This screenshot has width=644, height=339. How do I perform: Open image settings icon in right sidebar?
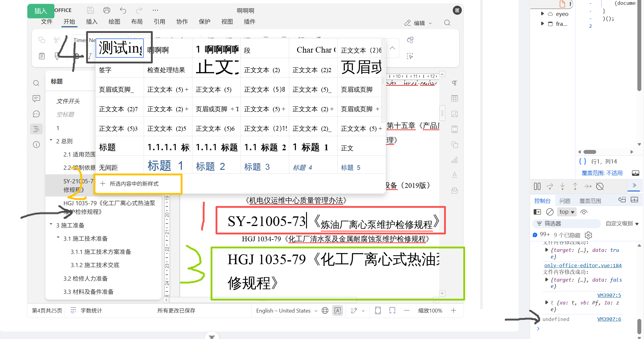click(x=454, y=114)
